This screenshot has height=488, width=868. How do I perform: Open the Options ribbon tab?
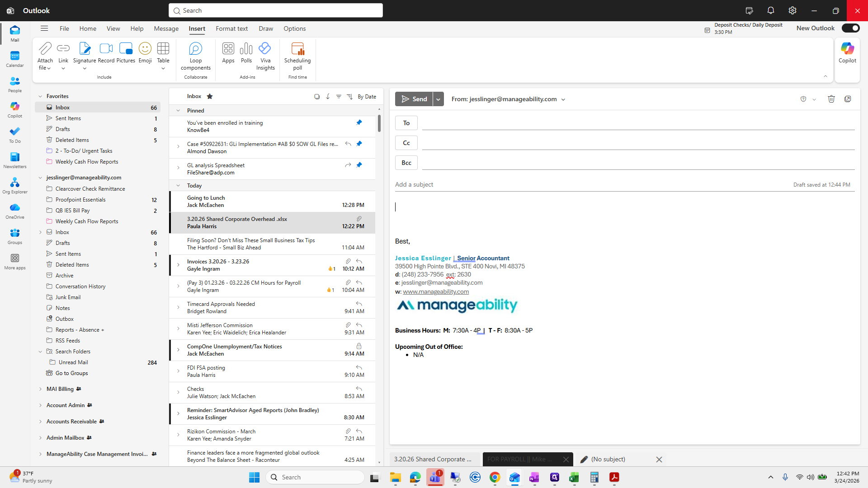pos(294,28)
